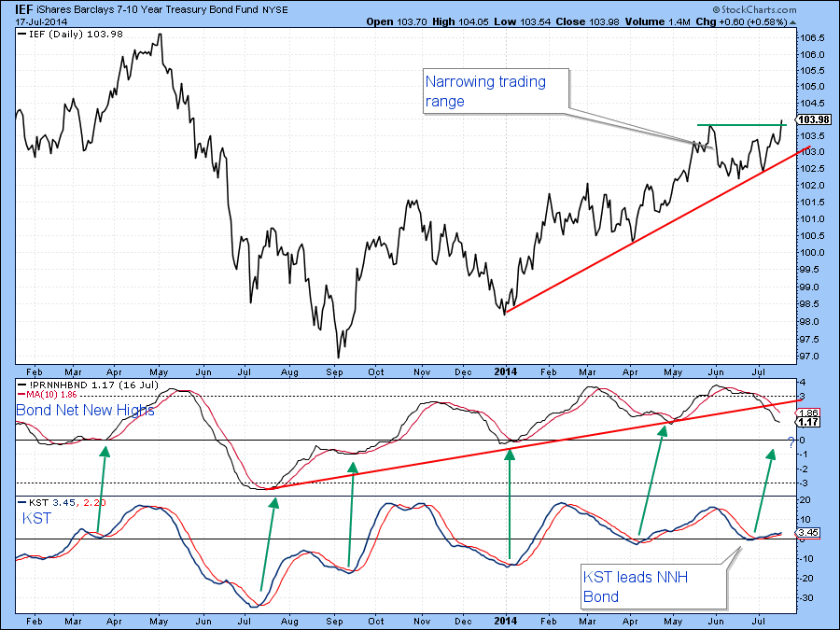Click the -30 label on the KST axis
Viewport: 840px width, 630px height.
805,598
